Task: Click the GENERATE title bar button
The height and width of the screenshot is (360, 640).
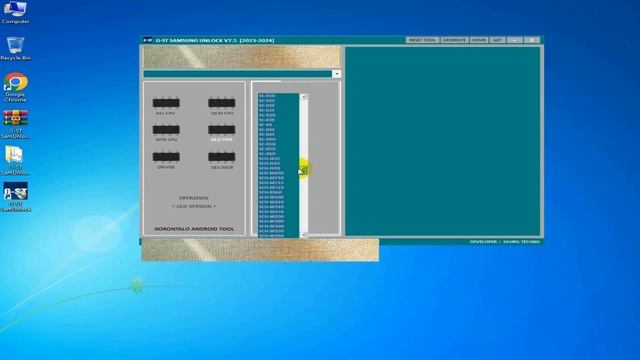Action: pos(454,40)
